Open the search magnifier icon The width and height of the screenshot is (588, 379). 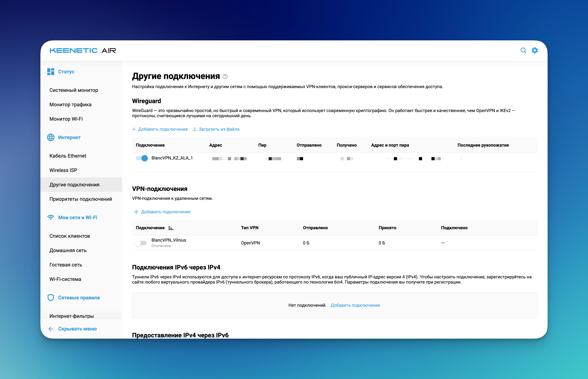523,50
